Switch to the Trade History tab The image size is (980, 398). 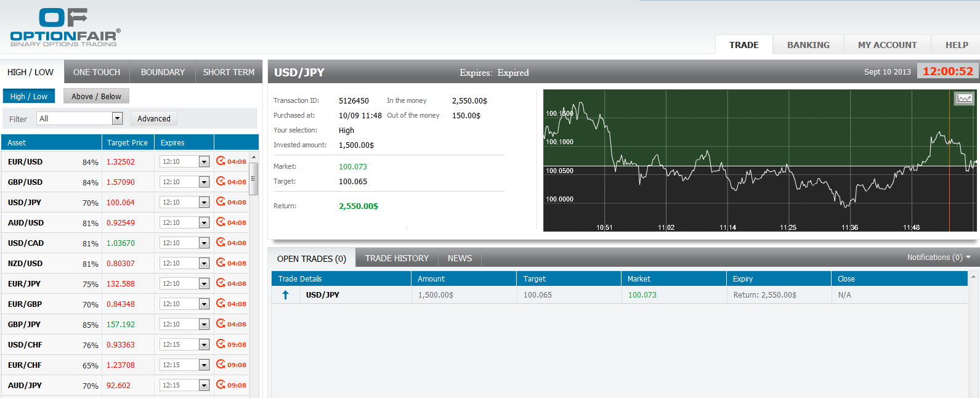[x=397, y=258]
